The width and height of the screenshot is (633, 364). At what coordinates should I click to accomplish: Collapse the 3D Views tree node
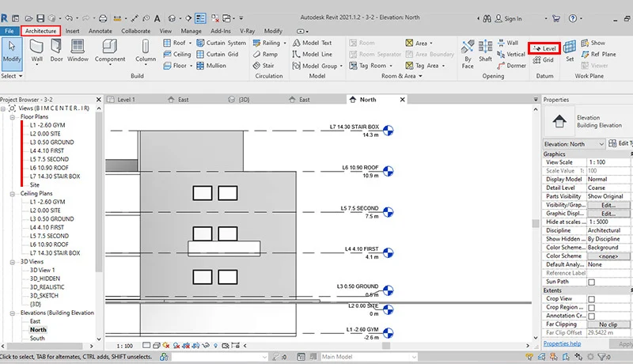13,262
